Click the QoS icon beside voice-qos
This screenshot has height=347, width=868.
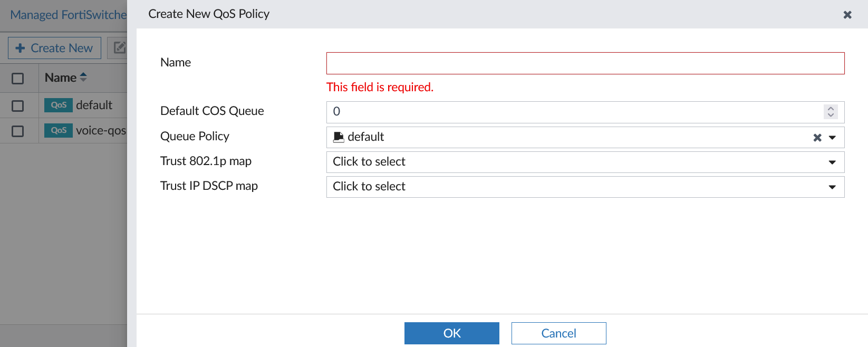point(58,130)
